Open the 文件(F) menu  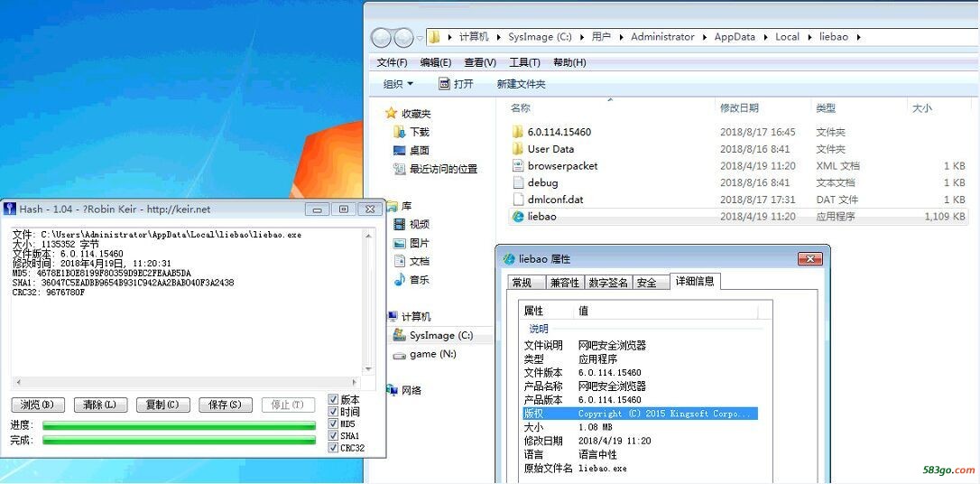(x=392, y=62)
